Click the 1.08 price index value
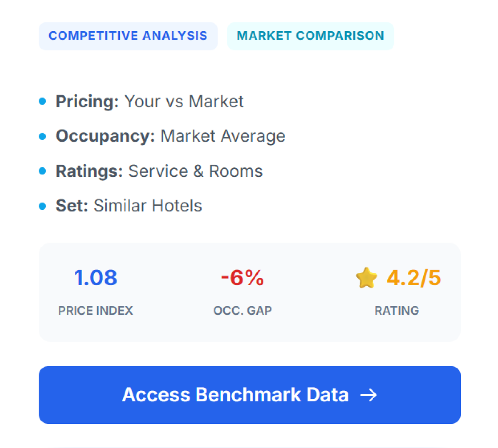 (x=96, y=278)
